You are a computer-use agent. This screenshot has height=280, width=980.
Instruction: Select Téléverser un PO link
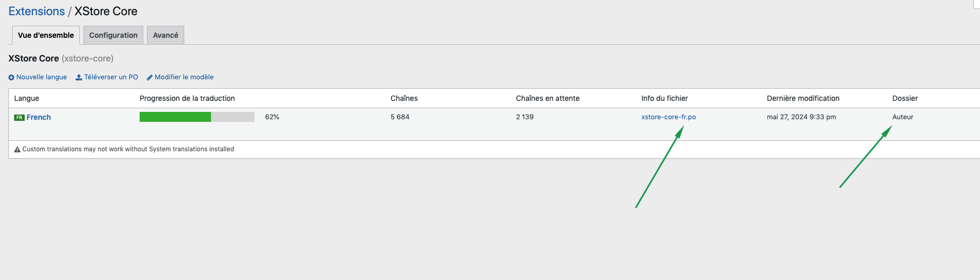(x=111, y=77)
